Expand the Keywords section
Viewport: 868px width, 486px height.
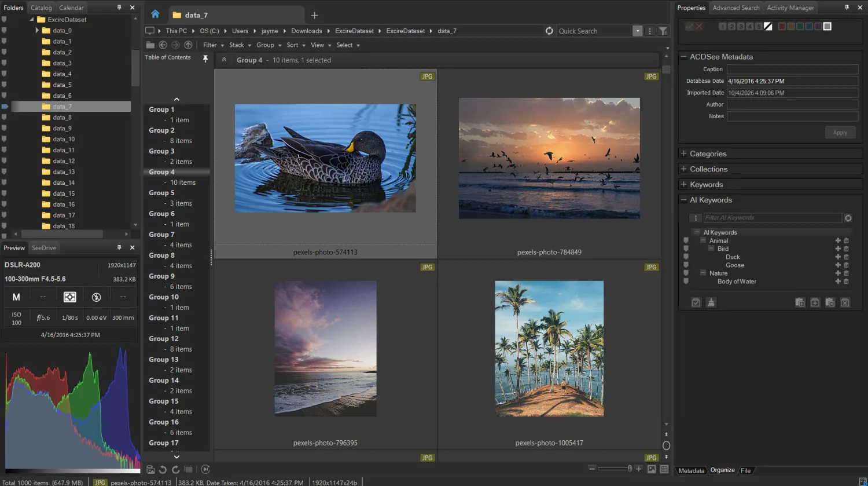[x=683, y=184]
